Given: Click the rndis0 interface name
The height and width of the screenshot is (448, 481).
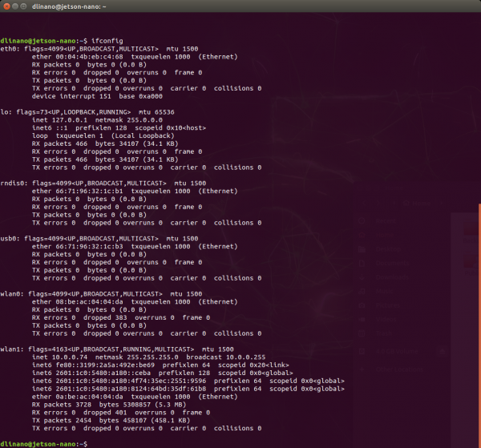Looking at the screenshot, I should tap(12, 183).
